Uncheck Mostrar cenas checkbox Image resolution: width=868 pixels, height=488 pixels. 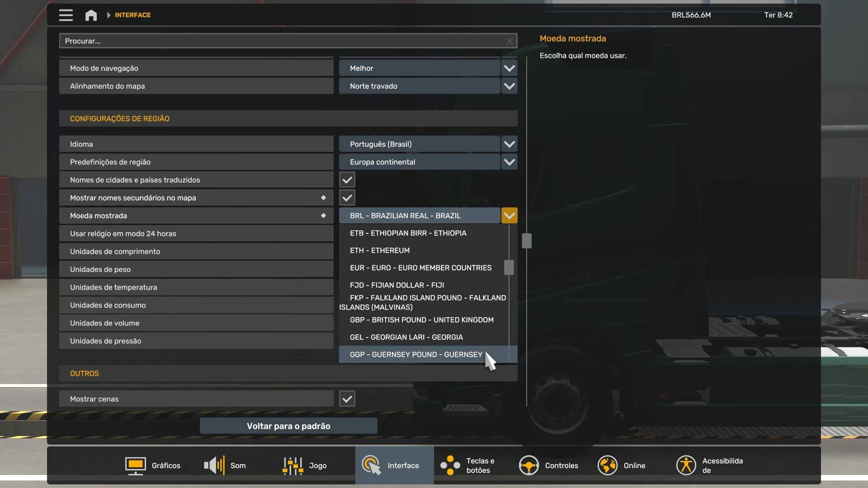click(x=347, y=399)
